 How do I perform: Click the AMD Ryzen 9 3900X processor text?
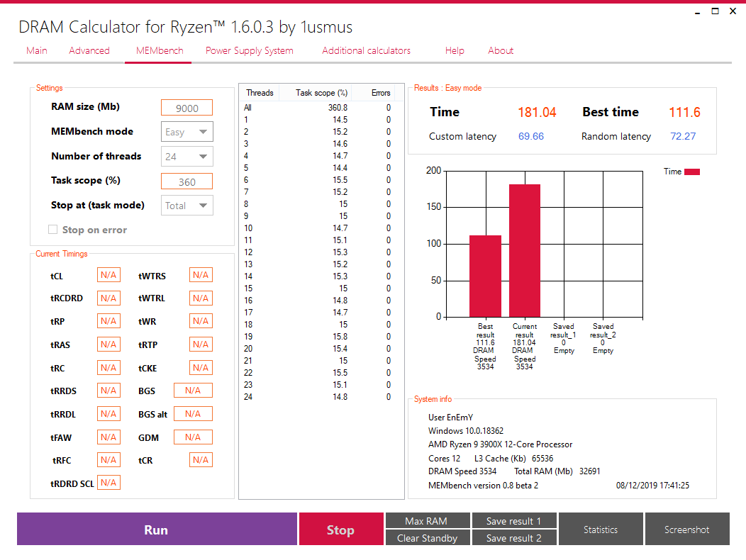pos(500,444)
